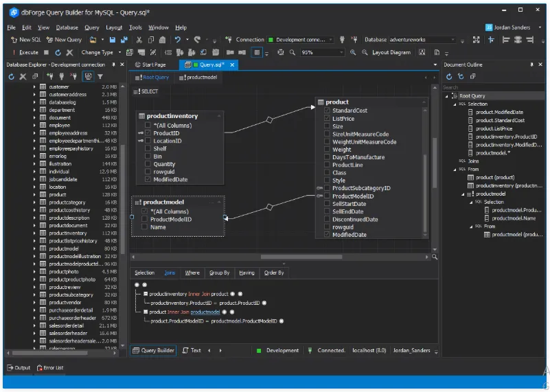The image size is (550, 392).
Task: Click the Cut scissors icon
Action: (x=139, y=40)
